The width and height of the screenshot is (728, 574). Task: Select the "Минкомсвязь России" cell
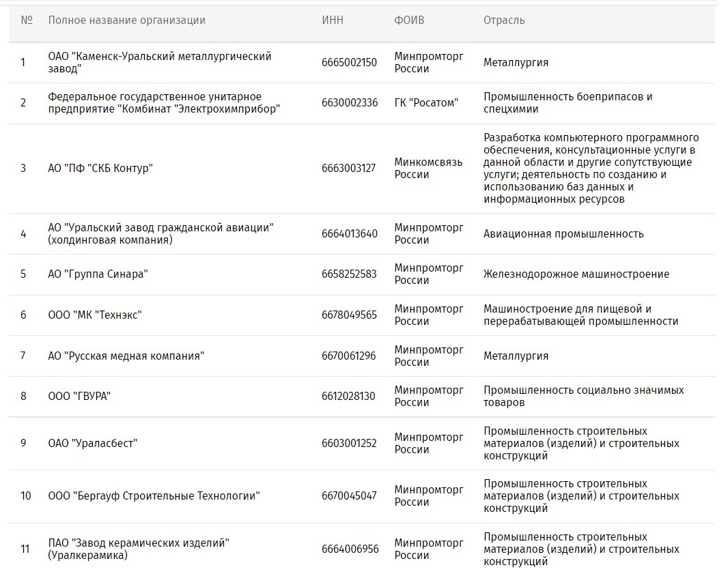[428, 168]
